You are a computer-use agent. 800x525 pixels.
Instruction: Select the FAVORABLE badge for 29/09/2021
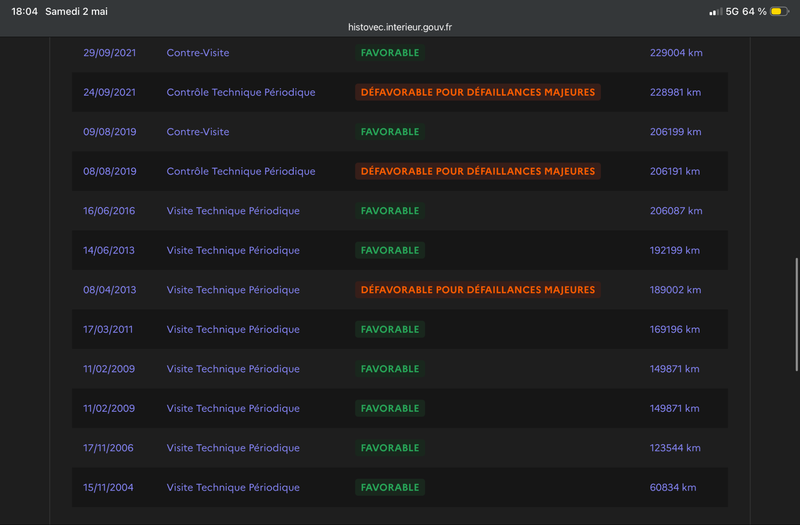click(390, 53)
